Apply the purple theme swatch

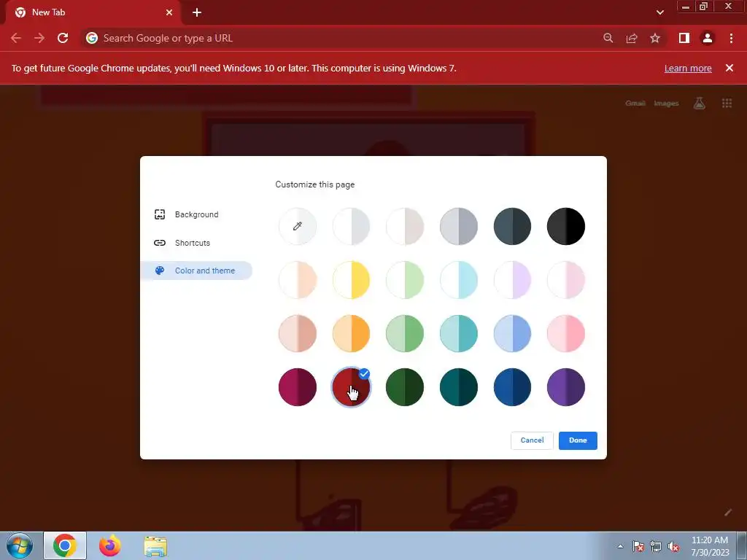pyautogui.click(x=566, y=387)
